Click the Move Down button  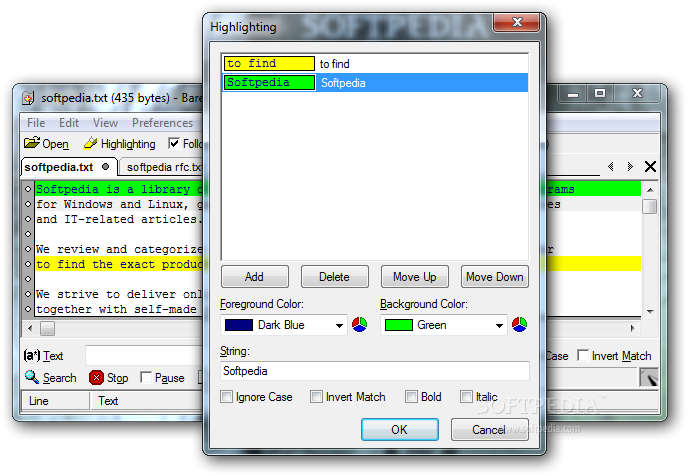(494, 277)
